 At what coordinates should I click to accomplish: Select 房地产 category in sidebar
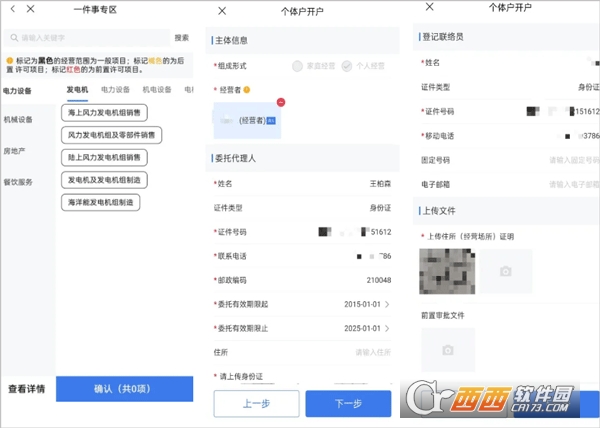pos(15,151)
